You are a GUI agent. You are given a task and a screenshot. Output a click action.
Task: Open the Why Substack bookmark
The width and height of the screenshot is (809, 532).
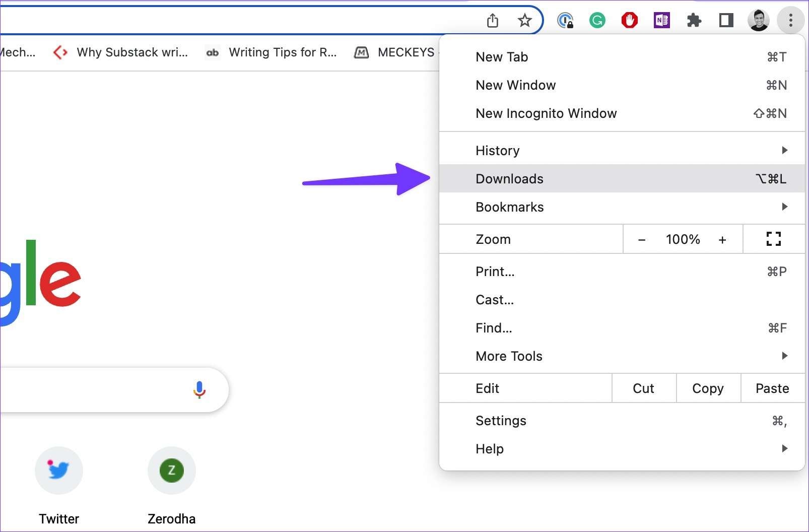pos(121,52)
